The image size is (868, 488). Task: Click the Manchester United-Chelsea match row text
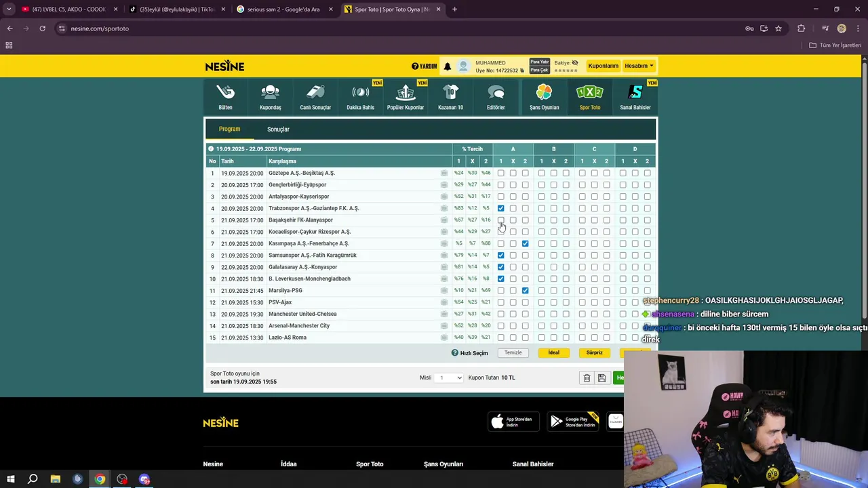pos(302,314)
